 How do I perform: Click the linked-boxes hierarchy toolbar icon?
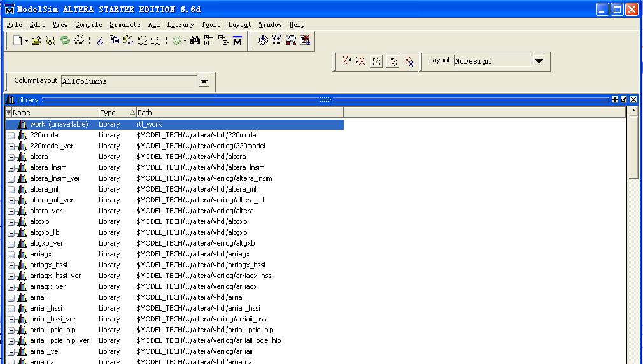tap(223, 40)
